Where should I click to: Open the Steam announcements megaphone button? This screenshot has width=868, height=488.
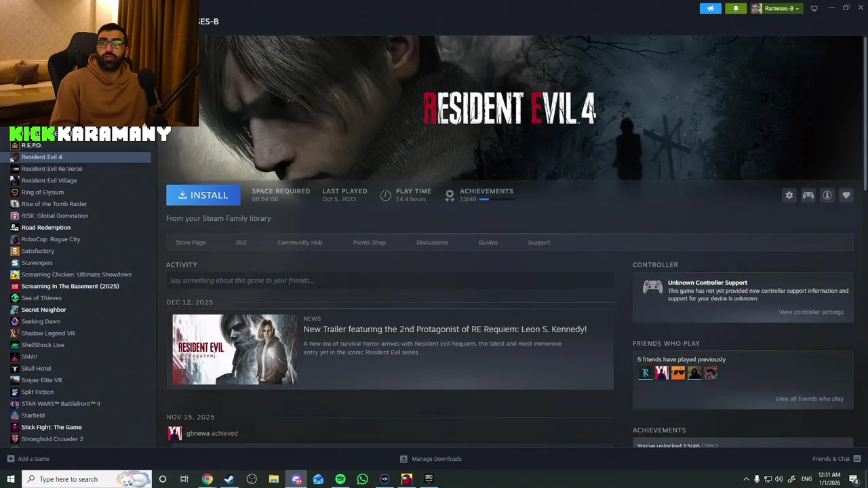coord(711,8)
